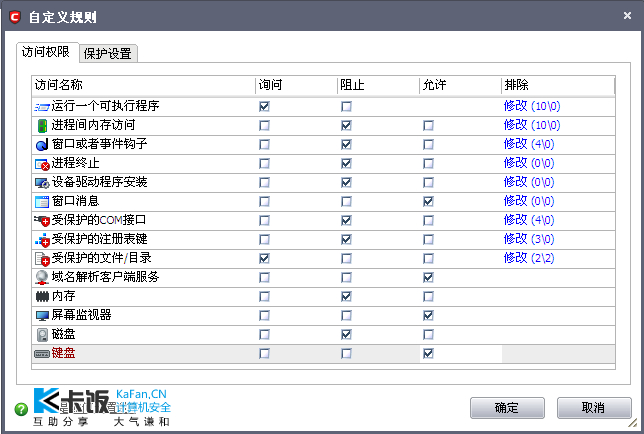The height and width of the screenshot is (434, 644).
Task: Open 修改 link for 窗口消息
Action: point(529,201)
